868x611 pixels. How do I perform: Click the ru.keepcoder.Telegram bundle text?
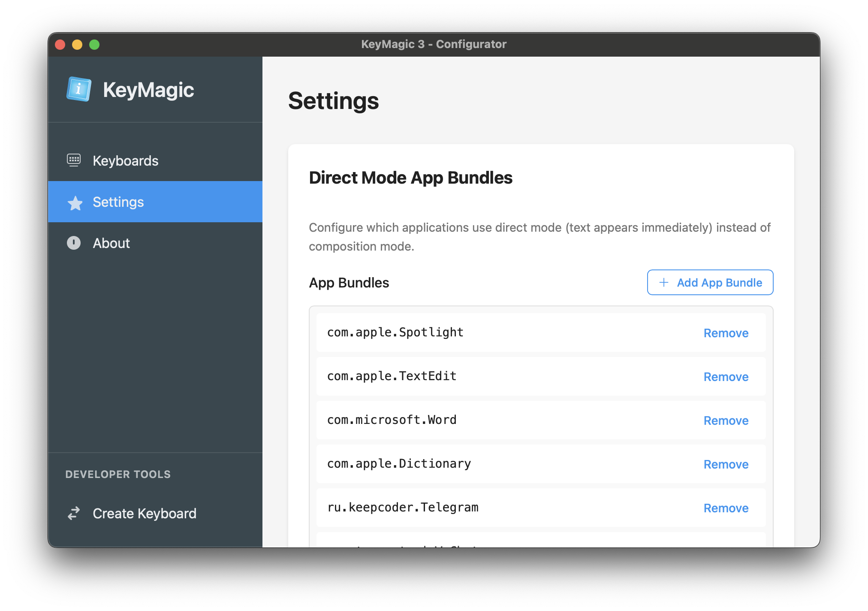(402, 508)
